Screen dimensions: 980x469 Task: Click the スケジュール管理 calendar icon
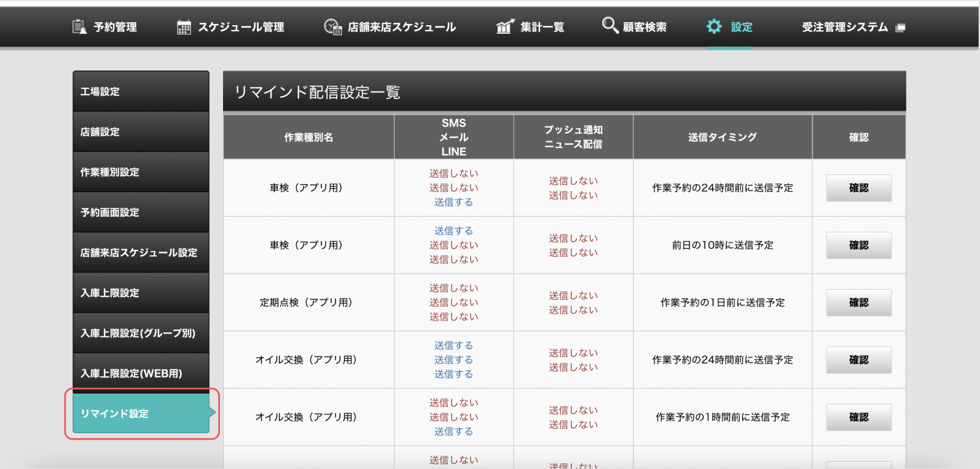pyautogui.click(x=184, y=27)
